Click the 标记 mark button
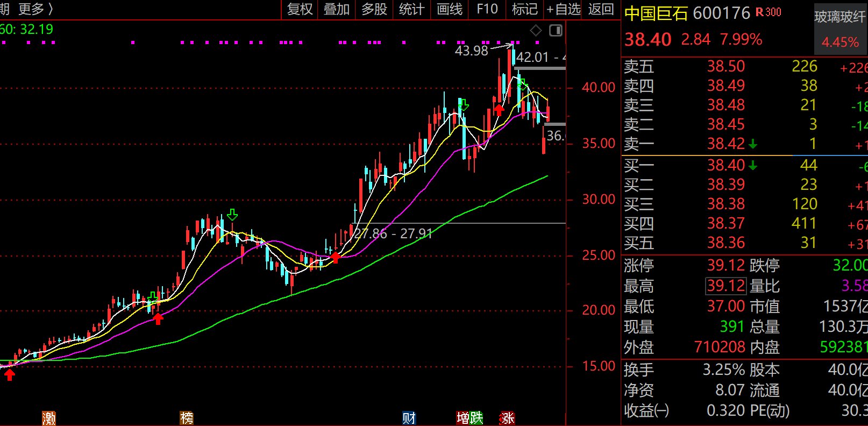This screenshot has width=868, height=426. pyautogui.click(x=525, y=9)
